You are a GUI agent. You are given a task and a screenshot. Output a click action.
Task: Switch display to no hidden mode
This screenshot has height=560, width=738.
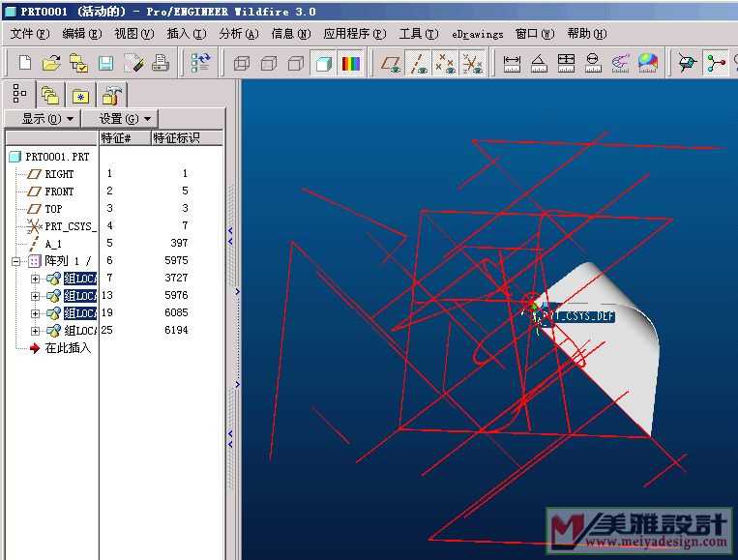pos(296,63)
